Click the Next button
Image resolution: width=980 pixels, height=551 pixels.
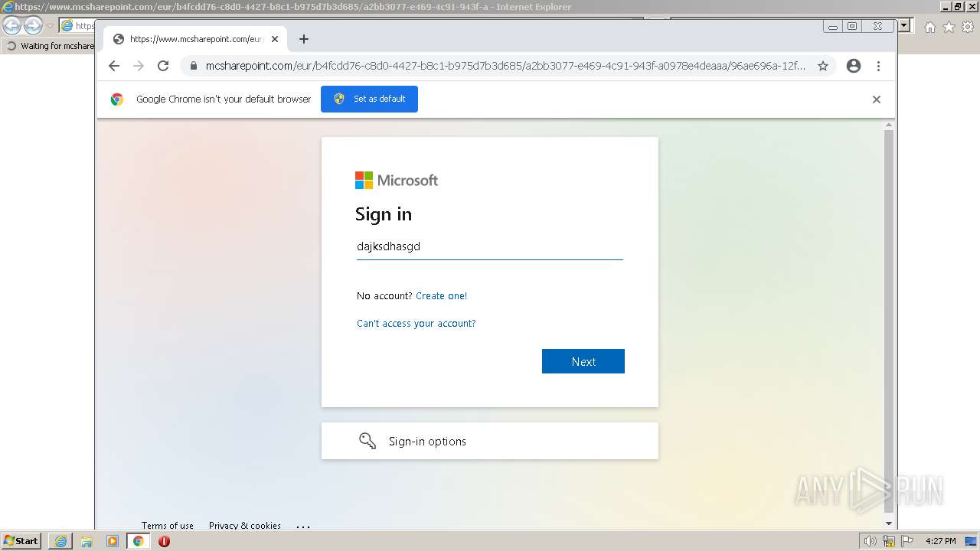coord(583,361)
